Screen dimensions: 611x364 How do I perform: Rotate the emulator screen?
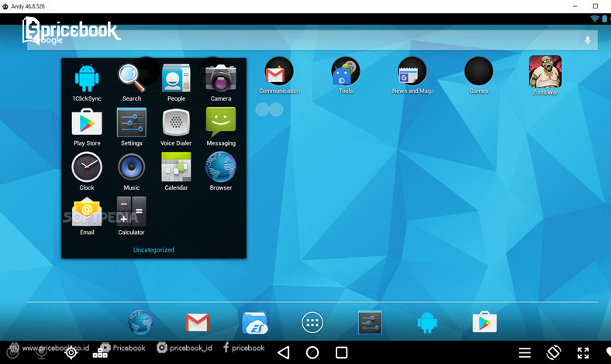(554, 352)
